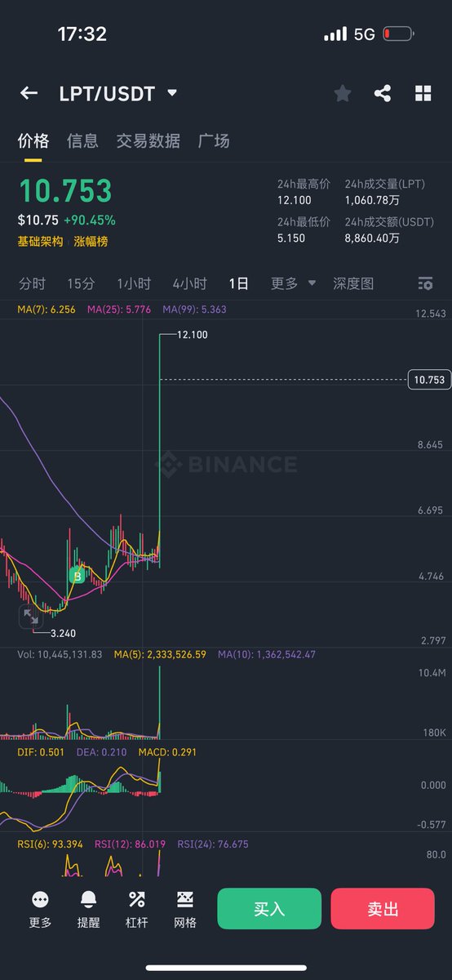452x980 pixels.
Task: Open the four-square grid layout icon
Action: (x=423, y=93)
